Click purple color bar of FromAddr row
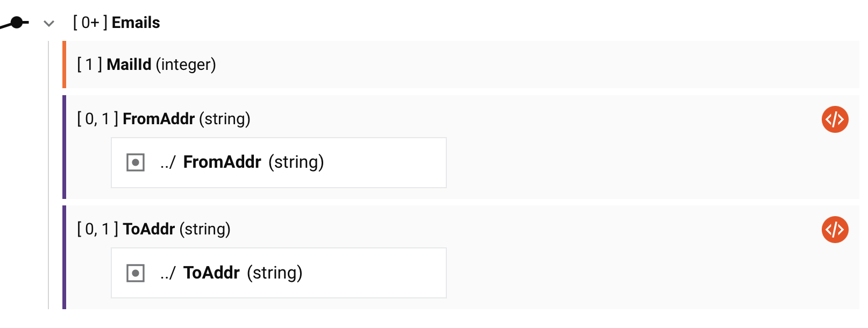The height and width of the screenshot is (328, 868). [x=65, y=147]
